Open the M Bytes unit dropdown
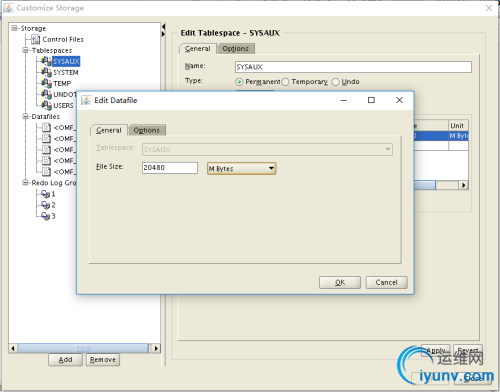The image size is (500, 392). click(x=242, y=168)
